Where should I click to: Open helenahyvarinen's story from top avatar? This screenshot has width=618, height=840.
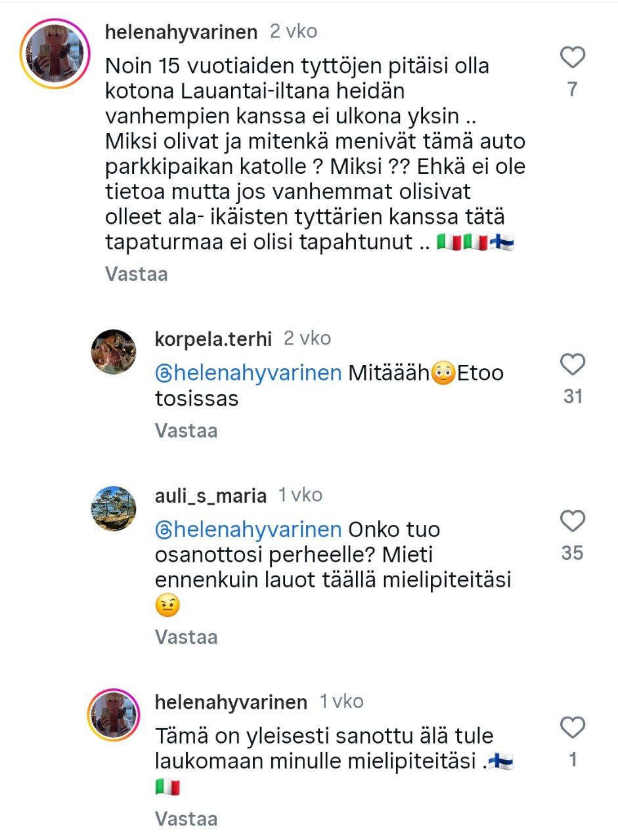pyautogui.click(x=55, y=53)
